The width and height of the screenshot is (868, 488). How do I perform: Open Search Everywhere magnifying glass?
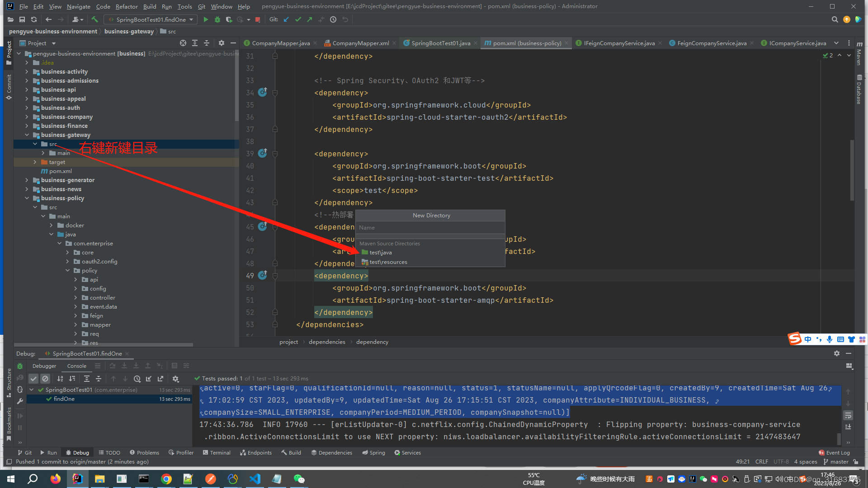pyautogui.click(x=835, y=19)
